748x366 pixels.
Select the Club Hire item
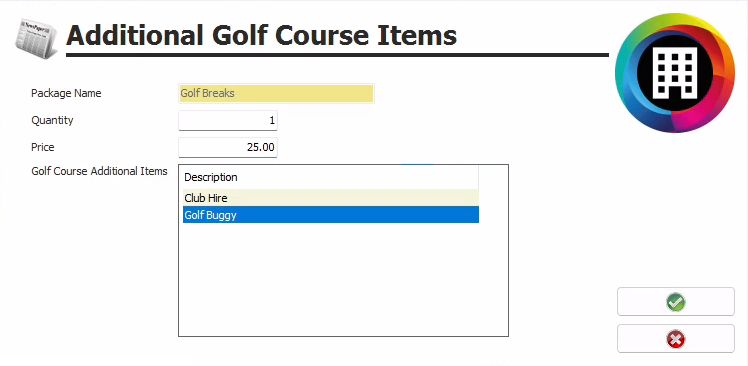click(x=331, y=198)
